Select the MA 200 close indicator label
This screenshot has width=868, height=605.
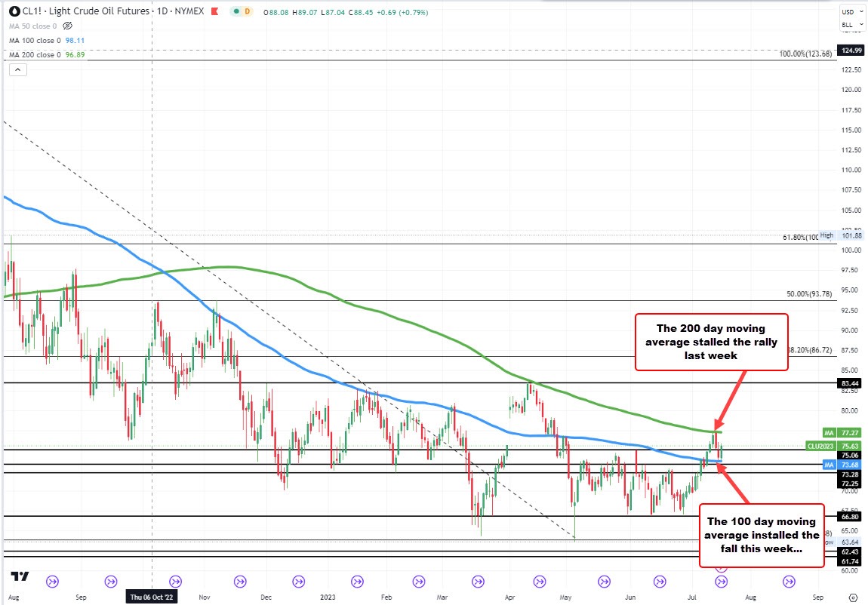pos(35,55)
